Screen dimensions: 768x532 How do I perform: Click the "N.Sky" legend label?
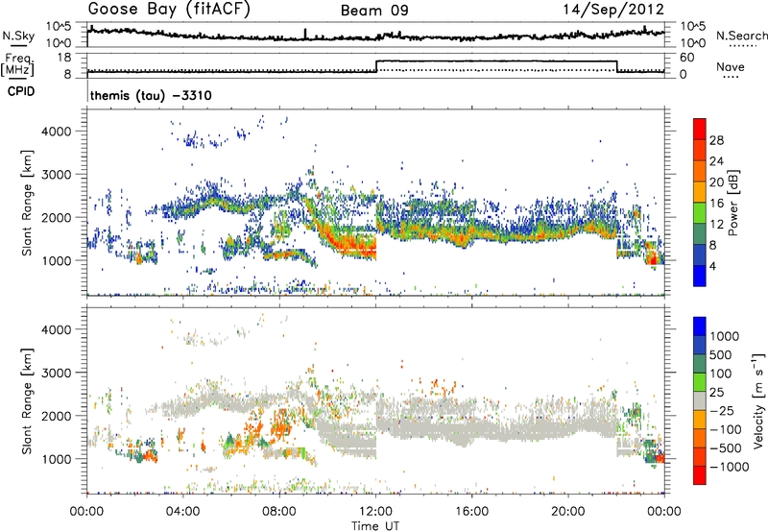(x=18, y=36)
